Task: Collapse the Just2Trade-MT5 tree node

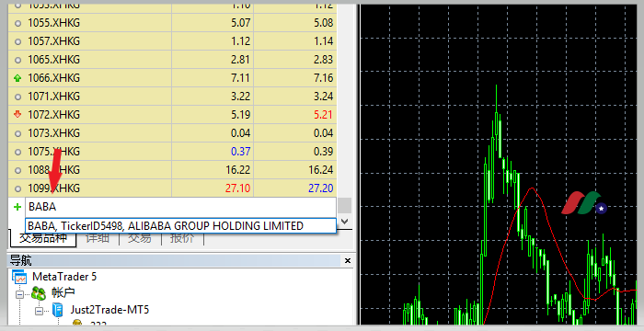Action: point(39,311)
